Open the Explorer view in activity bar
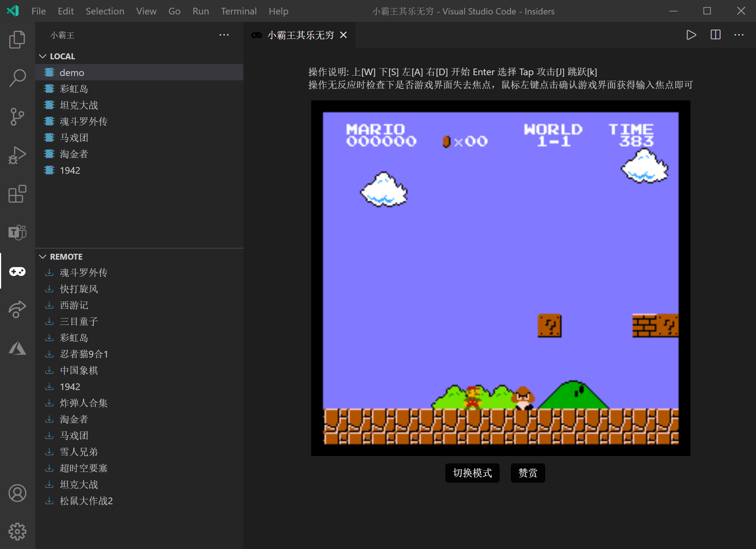756x549 pixels. click(17, 39)
